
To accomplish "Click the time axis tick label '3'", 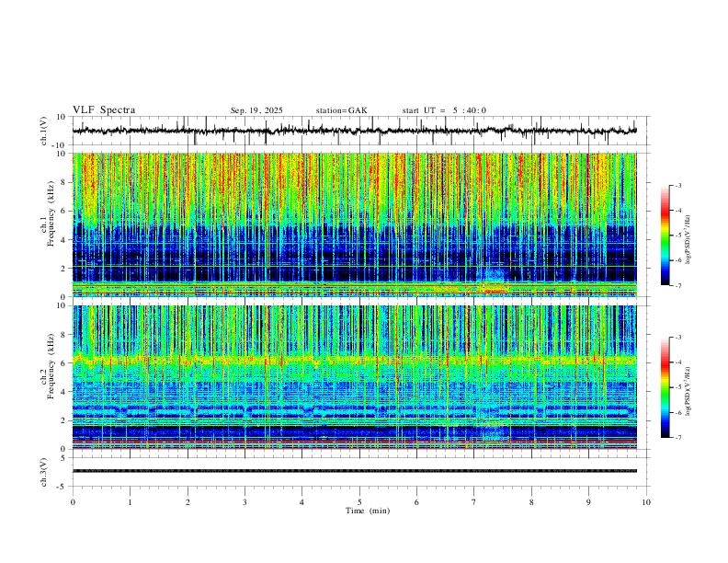I will coord(245,502).
